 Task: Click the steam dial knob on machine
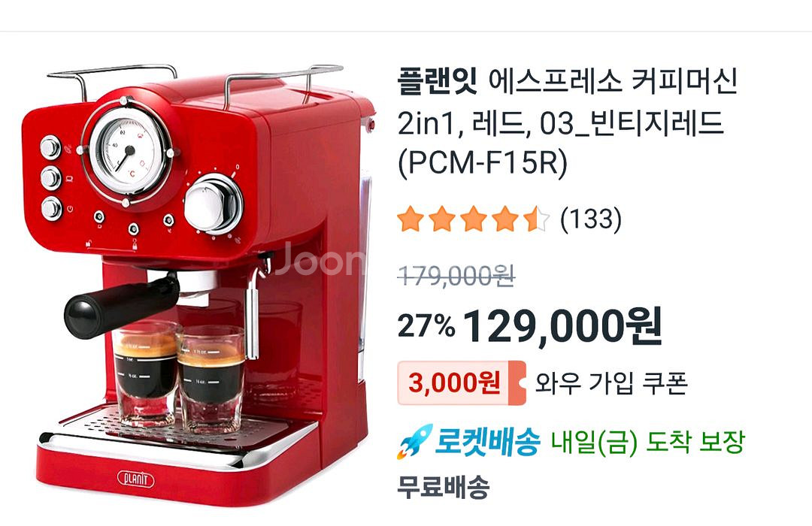point(214,204)
